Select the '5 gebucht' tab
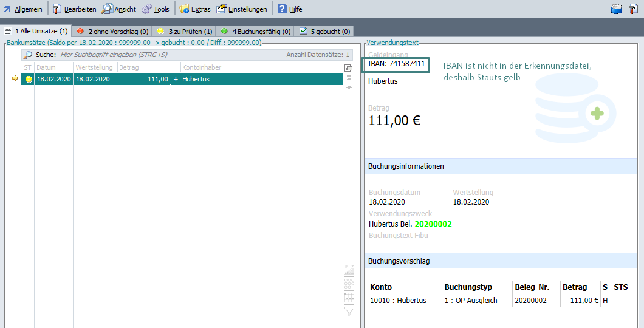This screenshot has height=328, width=644. tap(325, 31)
